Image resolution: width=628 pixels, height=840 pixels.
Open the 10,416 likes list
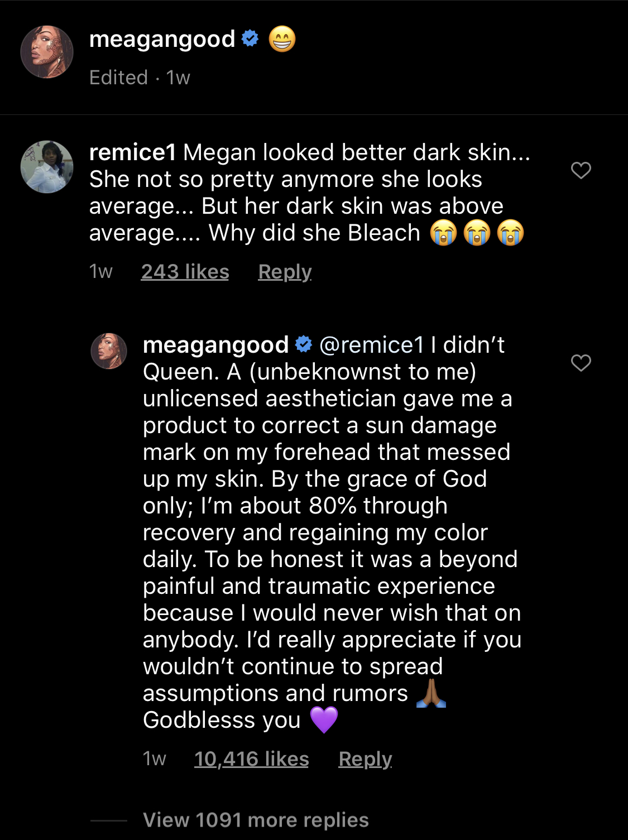251,759
